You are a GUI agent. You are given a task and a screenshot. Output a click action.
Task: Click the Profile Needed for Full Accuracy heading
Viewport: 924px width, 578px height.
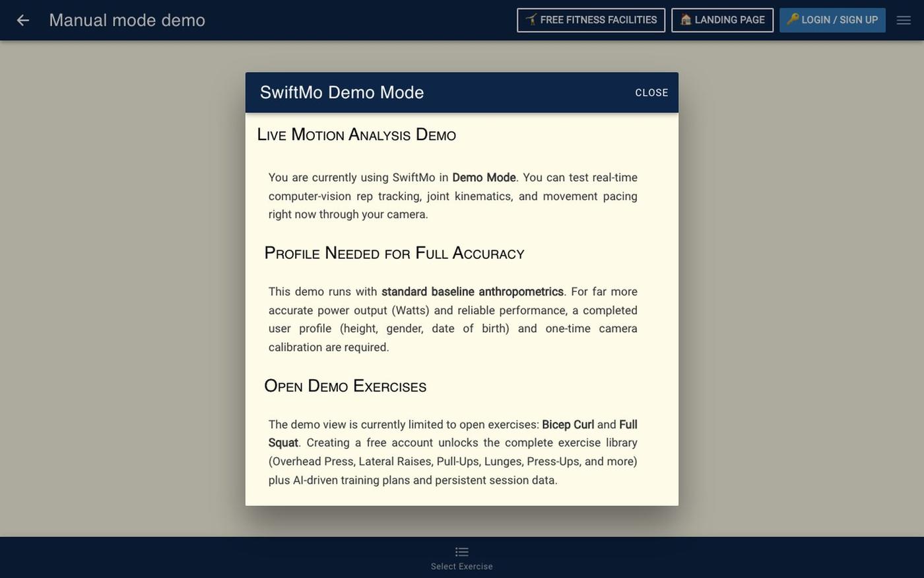coord(394,253)
